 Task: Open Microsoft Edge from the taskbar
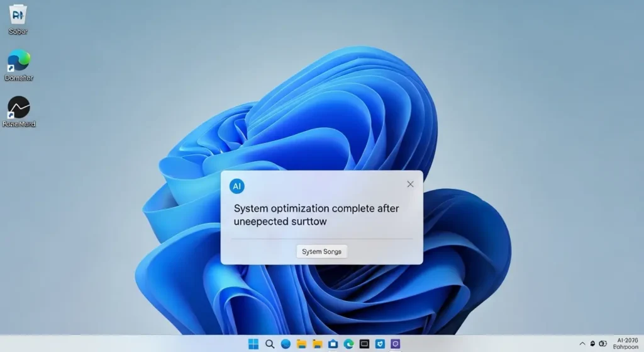348,344
